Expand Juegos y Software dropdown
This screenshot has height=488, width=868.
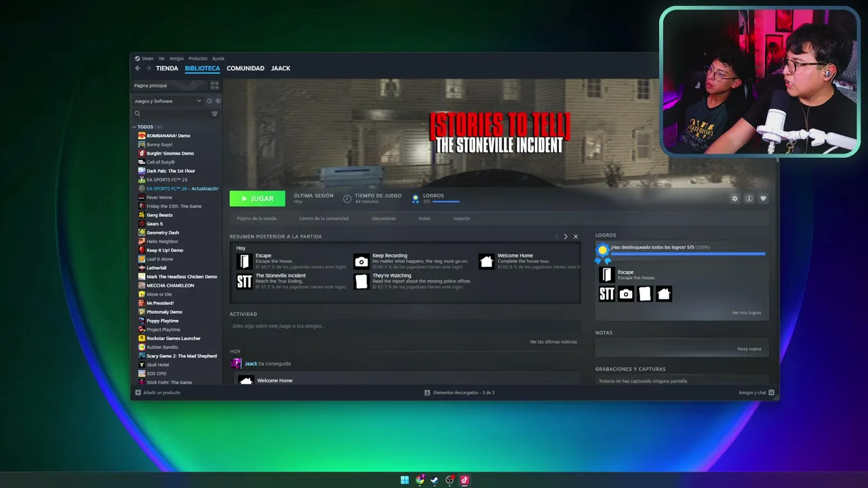pyautogui.click(x=168, y=101)
